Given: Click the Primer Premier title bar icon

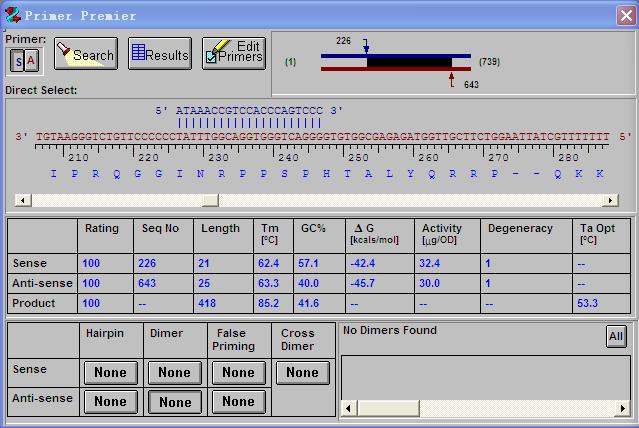Looking at the screenshot, I should click(13, 15).
